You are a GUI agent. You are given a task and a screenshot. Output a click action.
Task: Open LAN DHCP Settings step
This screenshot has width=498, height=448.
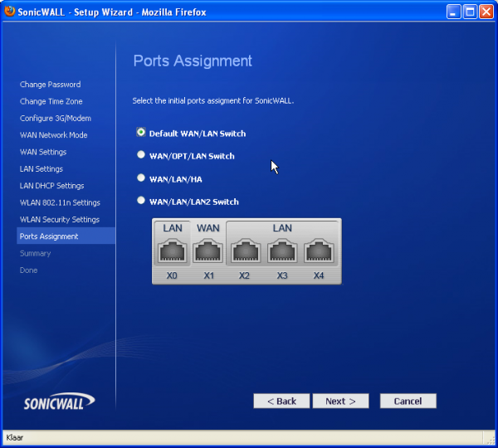click(x=51, y=186)
